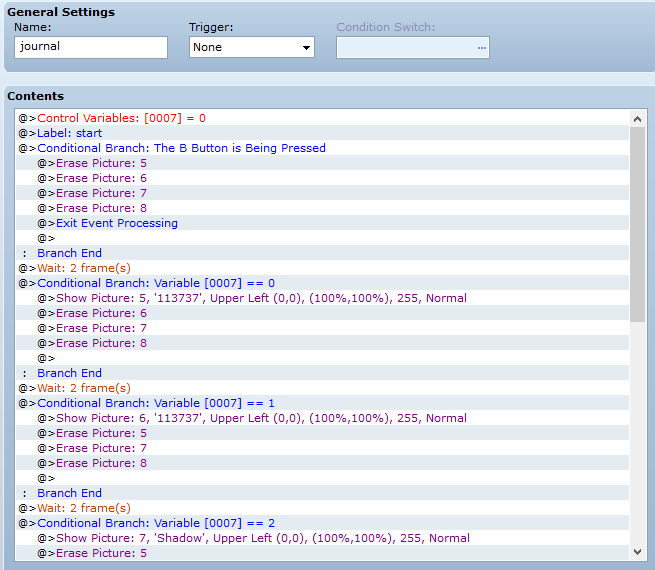Viewport: 655px width, 570px height.
Task: Click scrollbar down arrow in Contents list
Action: 637,552
